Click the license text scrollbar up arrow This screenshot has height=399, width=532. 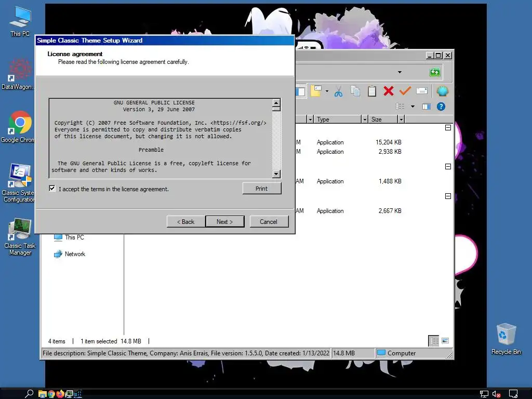click(276, 103)
